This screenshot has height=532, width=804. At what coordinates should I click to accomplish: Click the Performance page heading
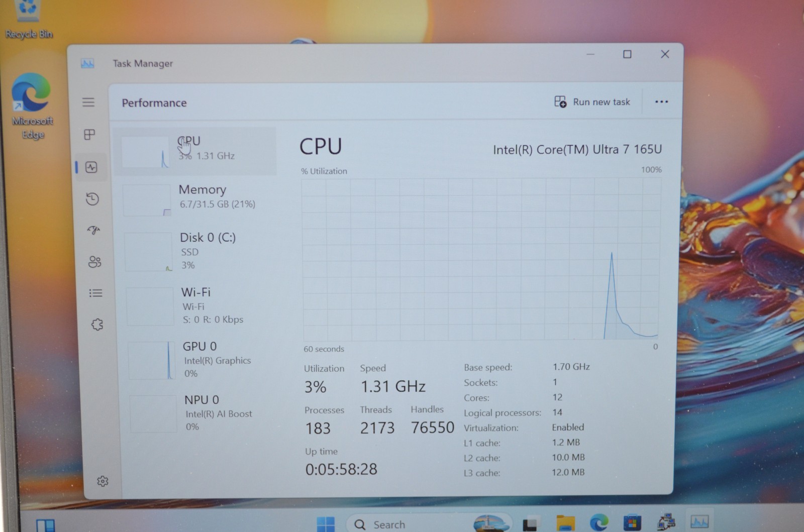click(154, 103)
